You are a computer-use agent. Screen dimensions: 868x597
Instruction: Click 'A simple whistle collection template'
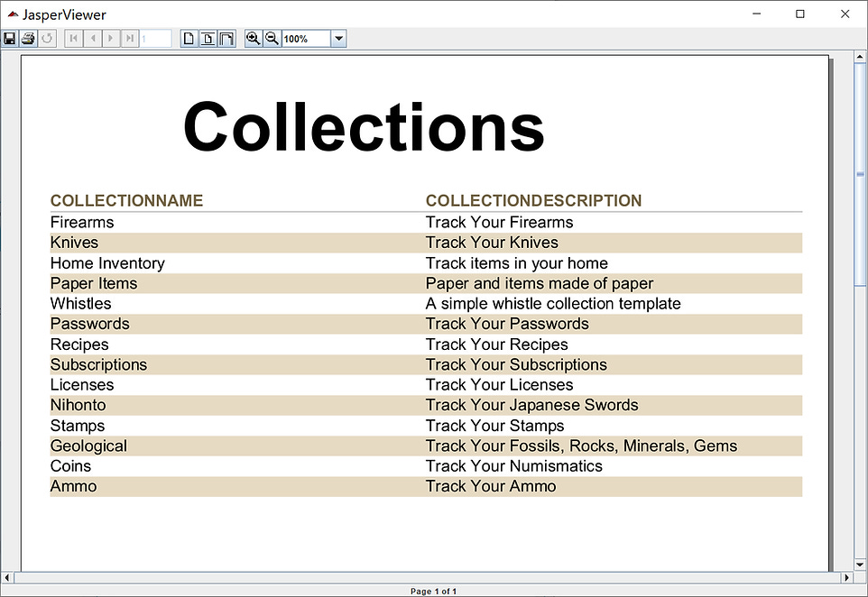point(553,304)
